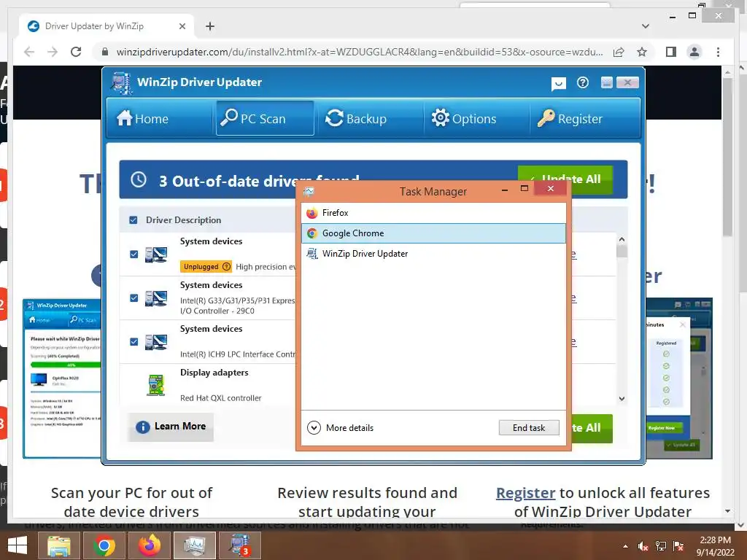Screen dimensions: 747x560
Task: Click the WinZip Driver Updater logo icon
Action: (x=121, y=83)
